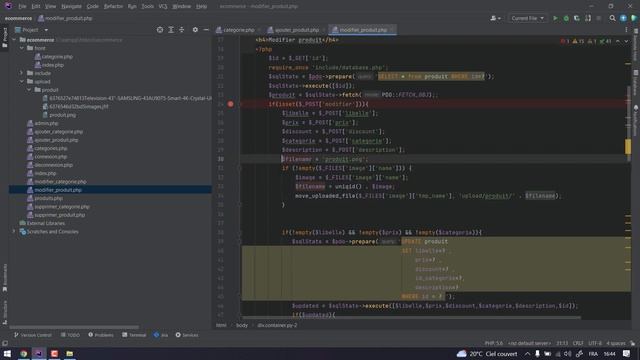This screenshot has height=360, width=640.
Task: Click 4 spaces indent setting in status bar
Action: click(x=616, y=343)
